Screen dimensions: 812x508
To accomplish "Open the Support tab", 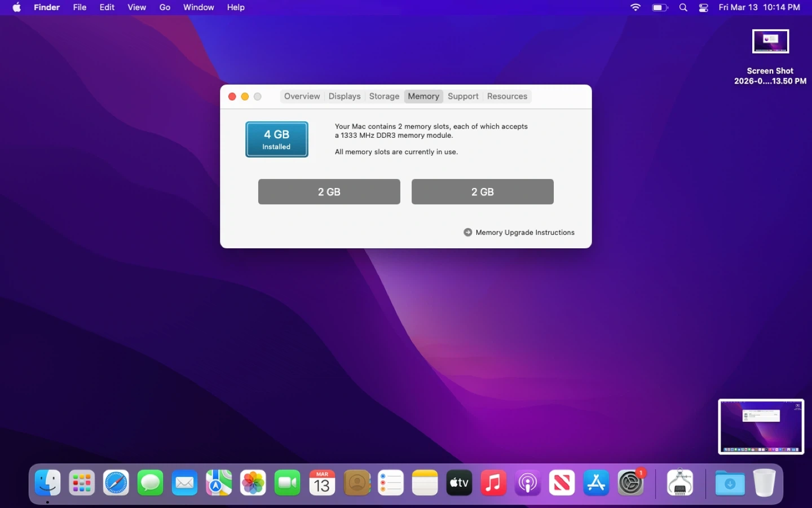I will click(463, 97).
